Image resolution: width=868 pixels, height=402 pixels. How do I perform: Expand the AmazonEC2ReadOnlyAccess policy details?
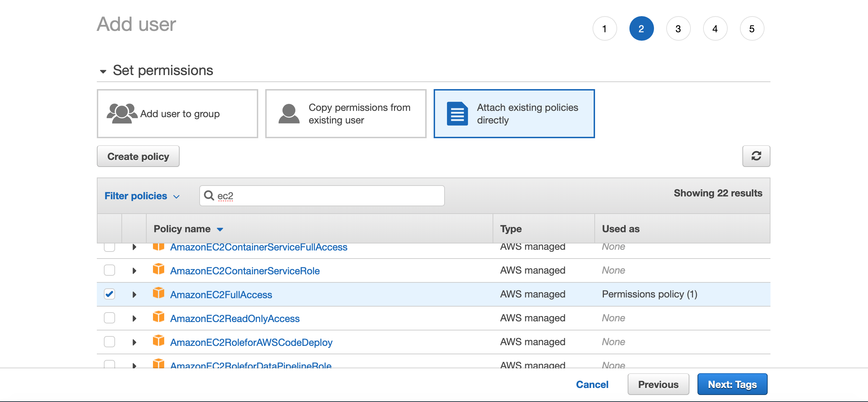[134, 319]
